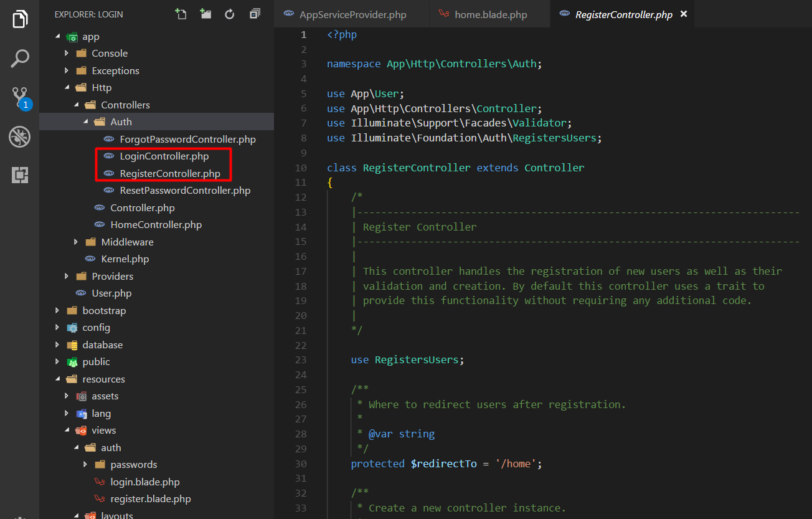
Task: Click file icon beside ResetPasswordController.php
Action: tap(109, 191)
